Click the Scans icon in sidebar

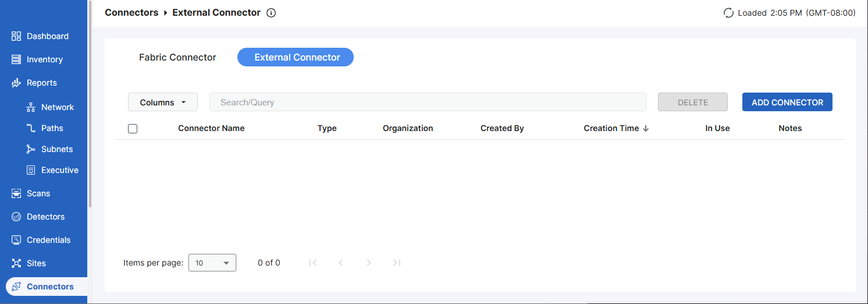[16, 193]
